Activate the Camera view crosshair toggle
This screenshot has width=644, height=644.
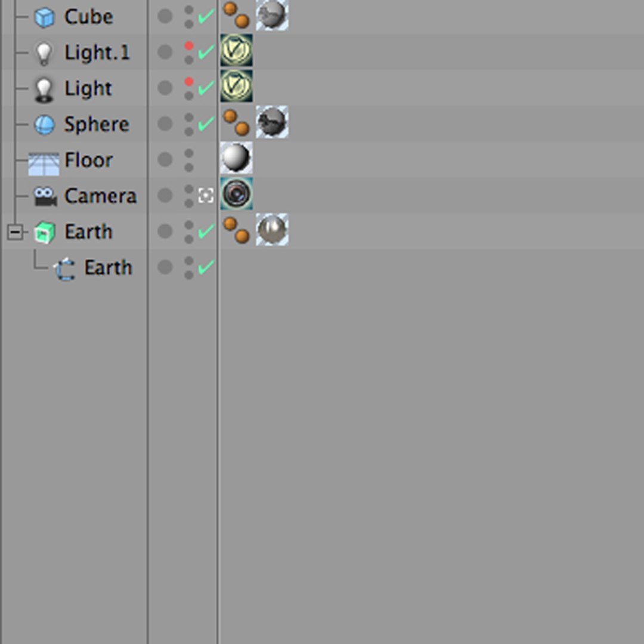point(206,195)
